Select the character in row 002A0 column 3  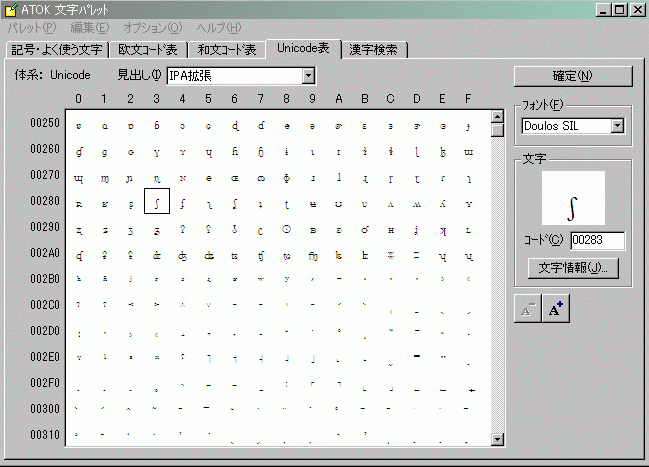(x=157, y=256)
